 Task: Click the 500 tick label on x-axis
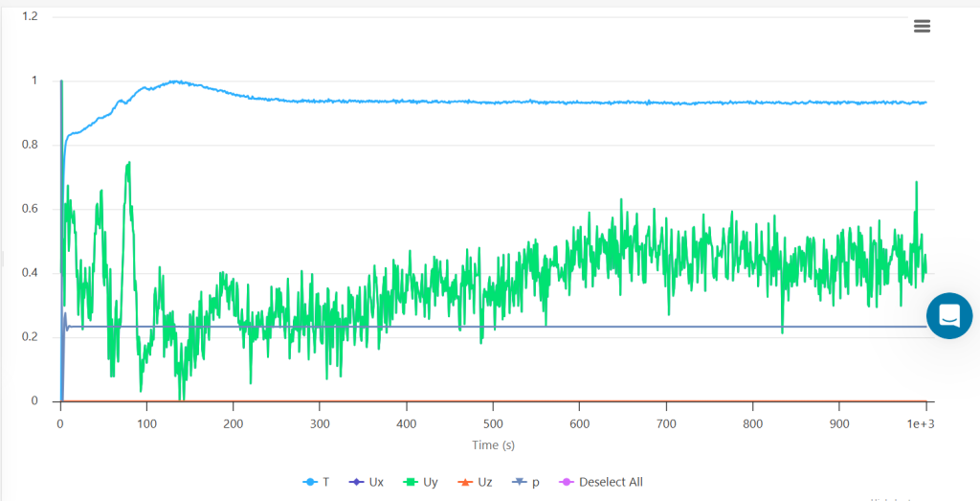[493, 422]
